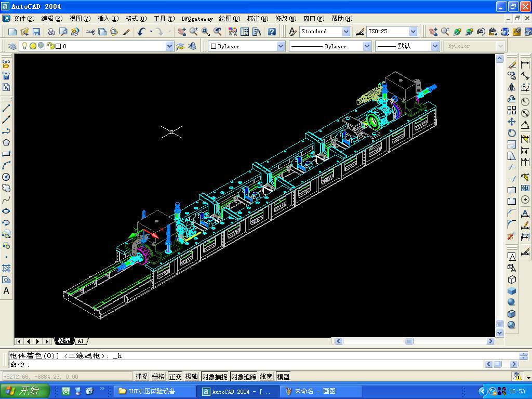This screenshot has width=532, height=399.
Task: Select the Hatch tool
Action: point(6,268)
